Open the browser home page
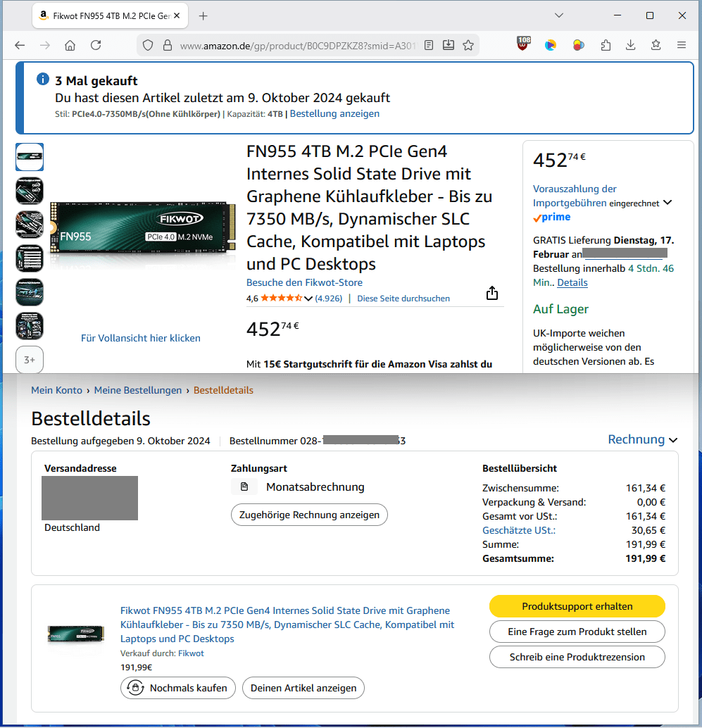The width and height of the screenshot is (702, 728). tap(70, 45)
